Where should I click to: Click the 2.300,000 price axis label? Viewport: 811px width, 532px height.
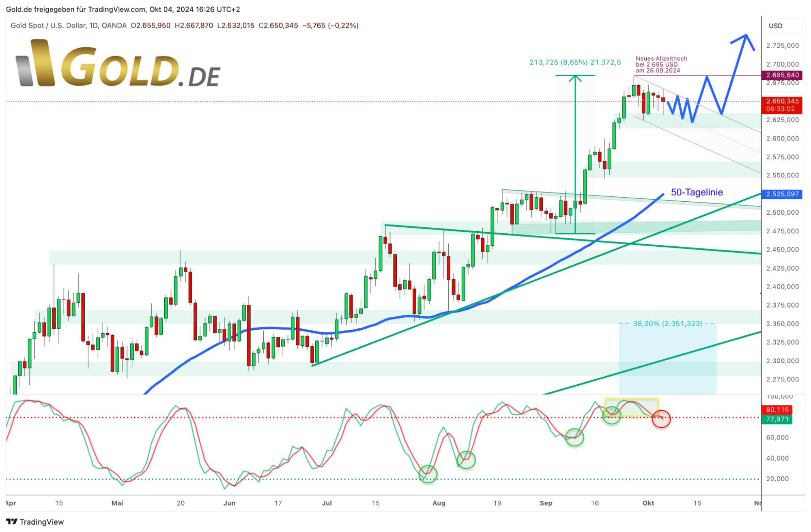click(x=782, y=361)
